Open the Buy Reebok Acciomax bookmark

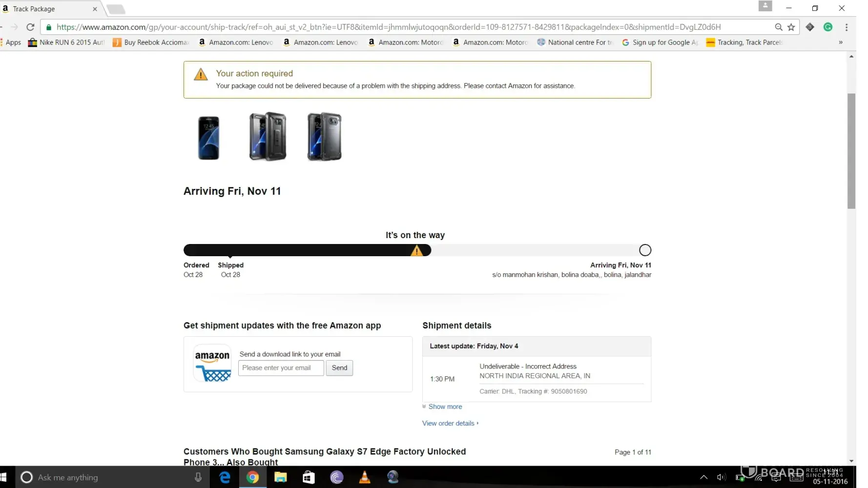pos(151,42)
